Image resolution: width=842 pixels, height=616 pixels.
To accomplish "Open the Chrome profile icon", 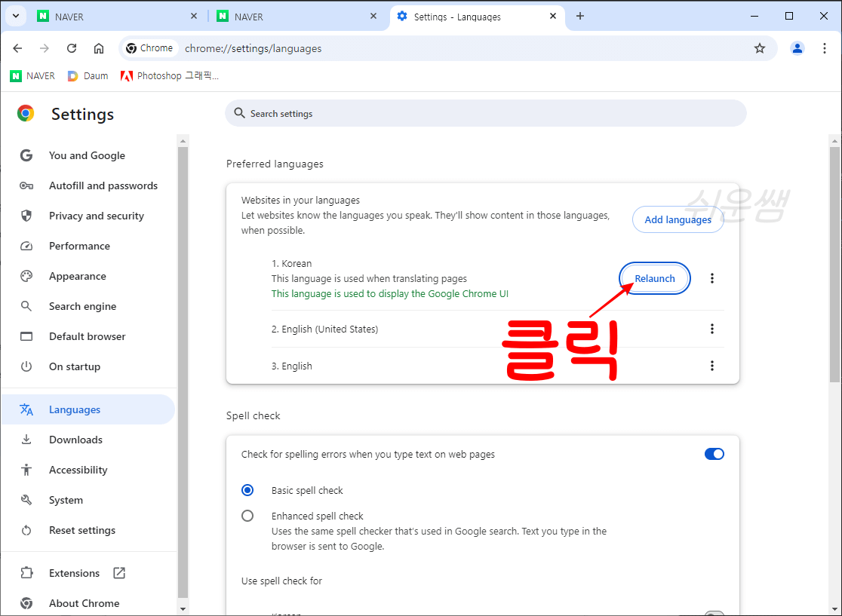I will (797, 48).
